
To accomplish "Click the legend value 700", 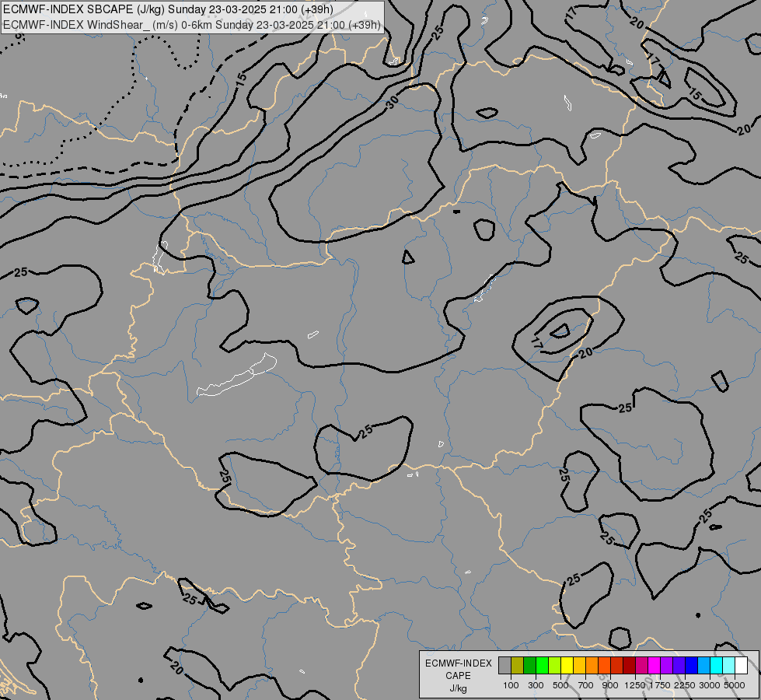I will pos(586,685).
